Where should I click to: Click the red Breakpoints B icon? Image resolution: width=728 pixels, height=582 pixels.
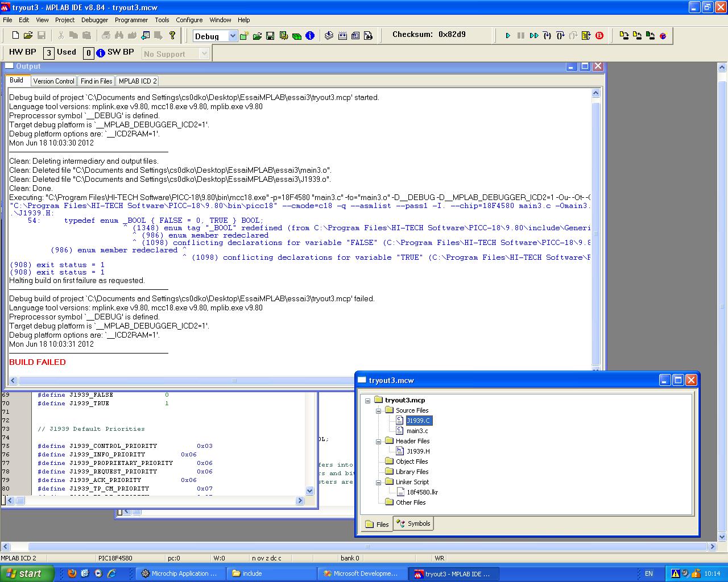[x=599, y=35]
